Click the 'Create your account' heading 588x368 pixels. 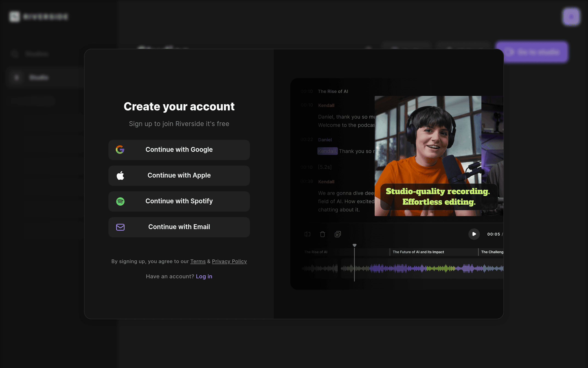click(179, 106)
